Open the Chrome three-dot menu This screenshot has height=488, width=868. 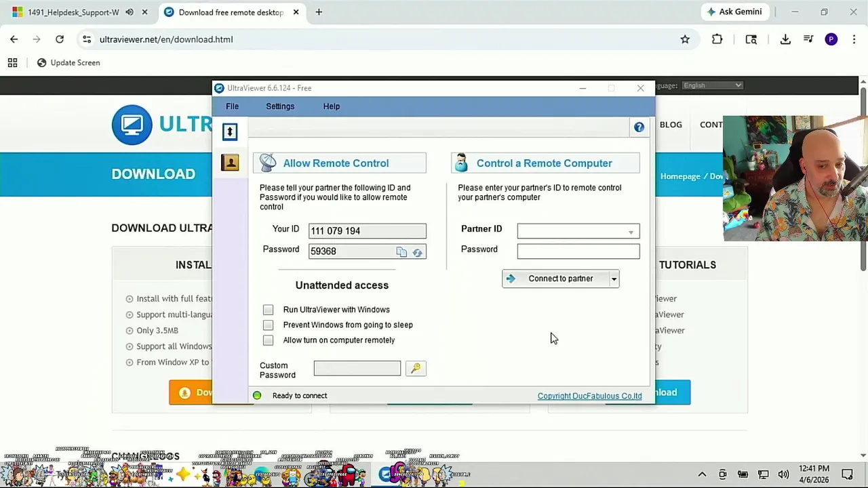pyautogui.click(x=854, y=39)
